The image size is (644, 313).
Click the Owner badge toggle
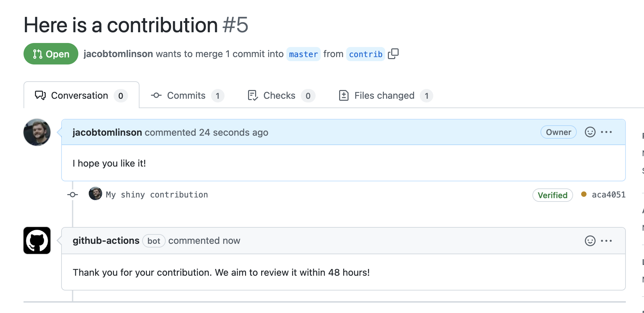coord(558,132)
